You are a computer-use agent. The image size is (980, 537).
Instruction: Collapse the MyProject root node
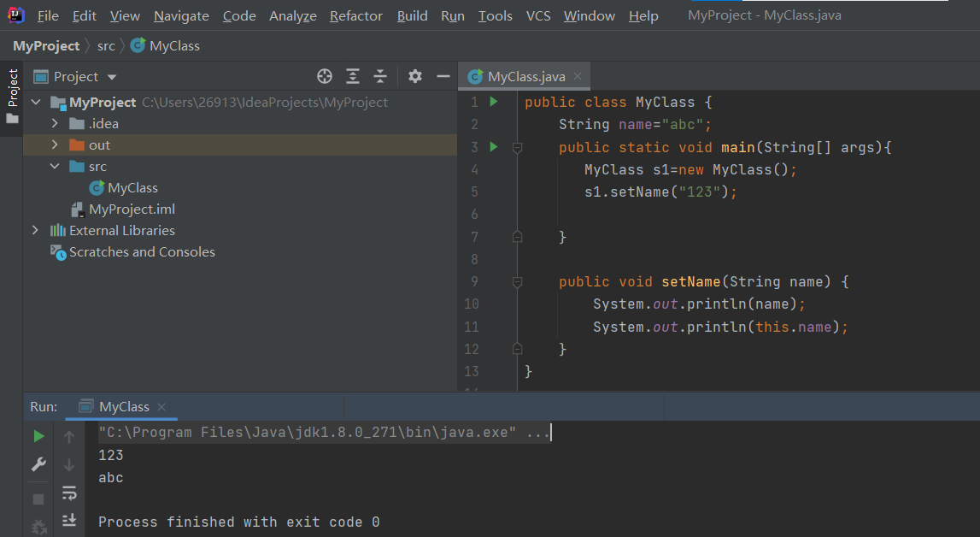pos(36,102)
